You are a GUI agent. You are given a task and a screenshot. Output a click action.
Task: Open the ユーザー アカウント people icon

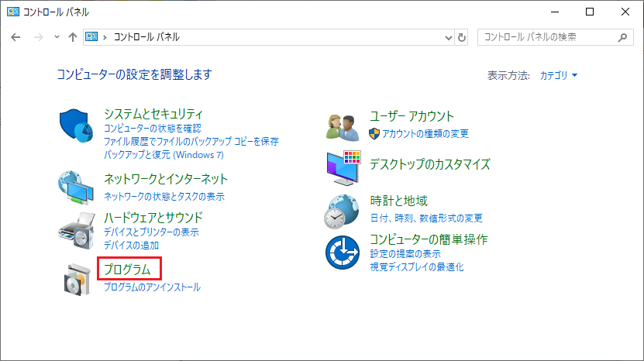(x=343, y=128)
